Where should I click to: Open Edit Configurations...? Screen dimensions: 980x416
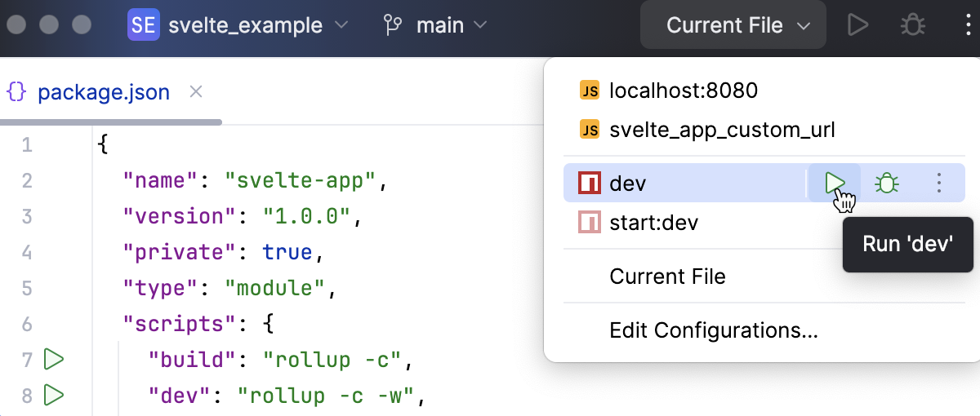pyautogui.click(x=714, y=330)
